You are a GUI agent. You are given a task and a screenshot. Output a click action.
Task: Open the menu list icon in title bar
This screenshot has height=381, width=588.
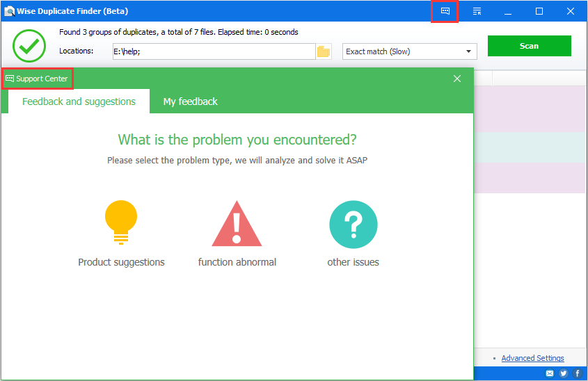point(477,11)
